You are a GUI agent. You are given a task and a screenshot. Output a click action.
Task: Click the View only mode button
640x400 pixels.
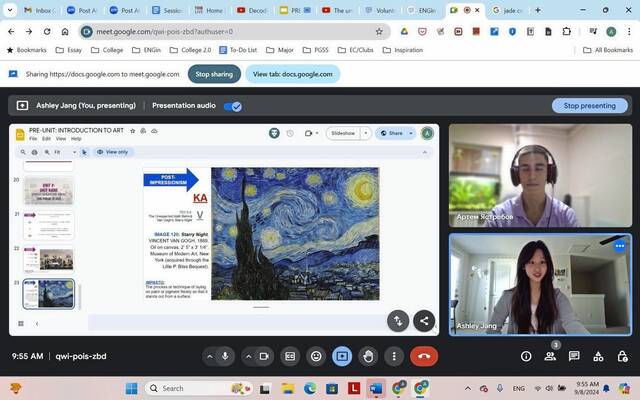(113, 152)
